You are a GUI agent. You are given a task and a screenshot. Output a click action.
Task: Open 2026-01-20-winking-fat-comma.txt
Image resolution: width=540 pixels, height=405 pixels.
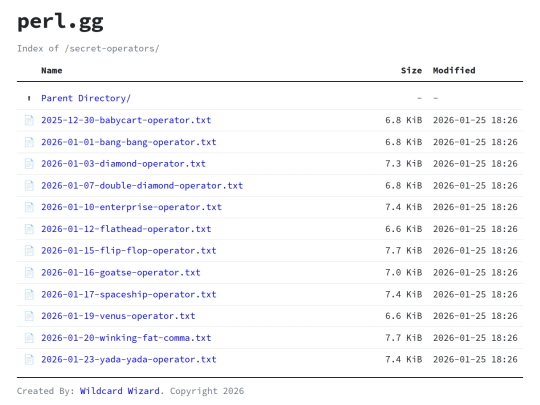coord(126,338)
